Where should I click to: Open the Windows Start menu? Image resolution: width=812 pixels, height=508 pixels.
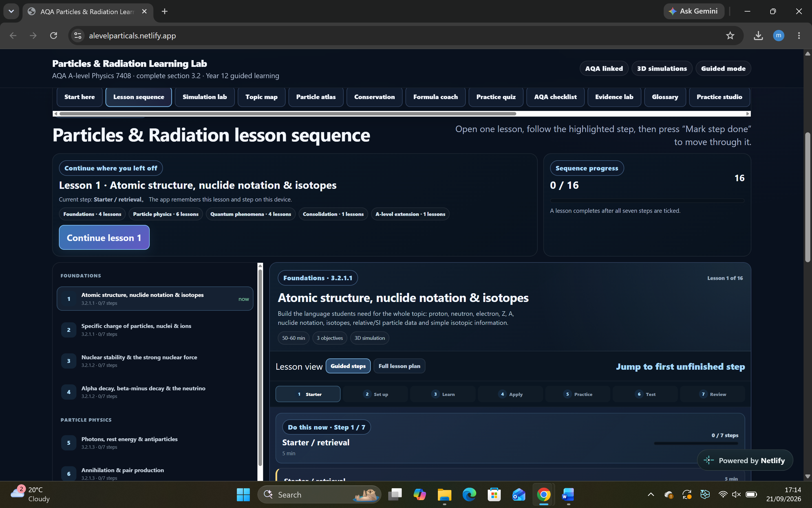(x=243, y=494)
